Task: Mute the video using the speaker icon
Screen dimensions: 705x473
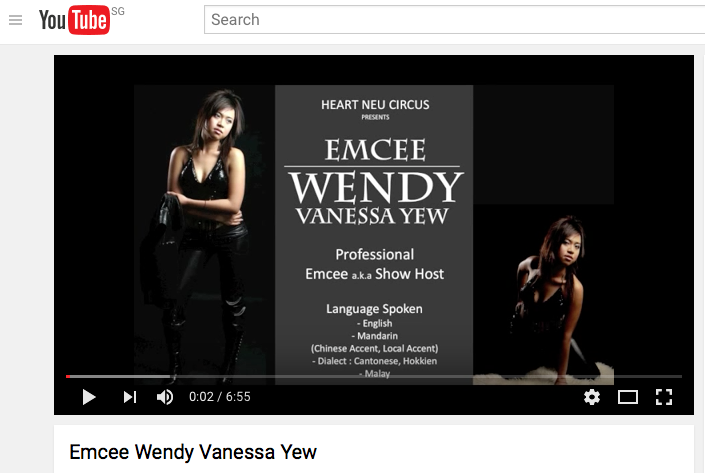Action: [165, 397]
